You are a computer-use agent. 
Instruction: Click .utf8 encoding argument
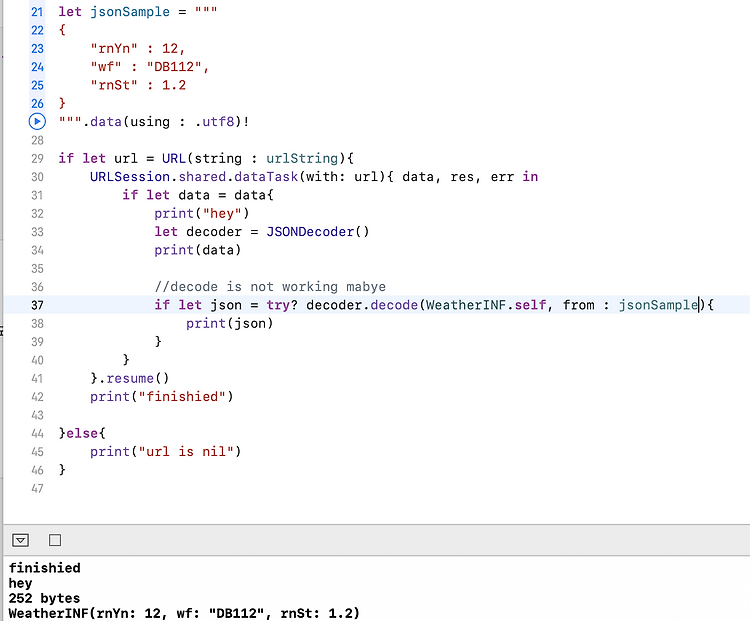(x=214, y=122)
